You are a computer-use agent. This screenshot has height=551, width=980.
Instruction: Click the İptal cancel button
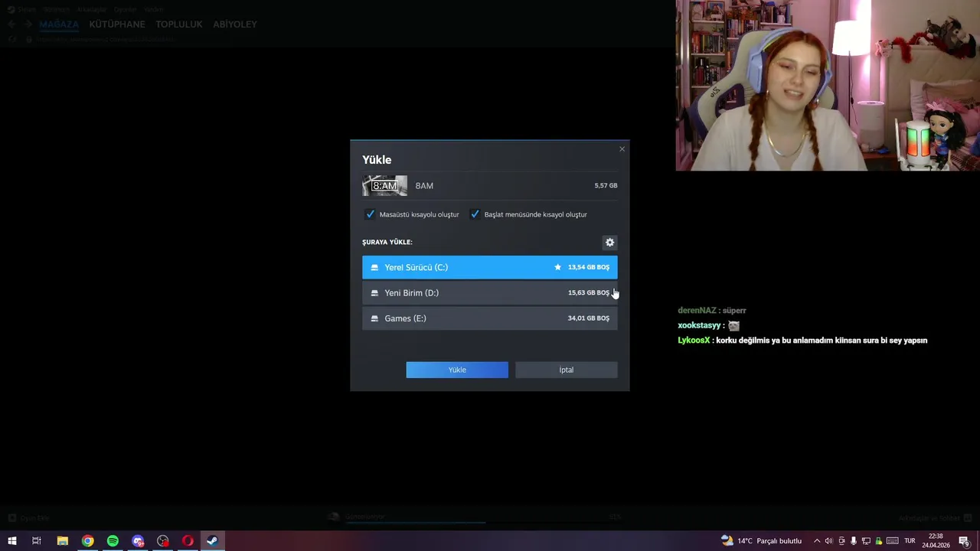[566, 370]
